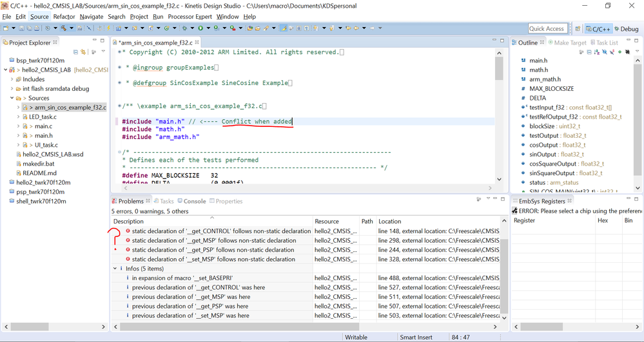Toggle show whitespace characters button

306,28
